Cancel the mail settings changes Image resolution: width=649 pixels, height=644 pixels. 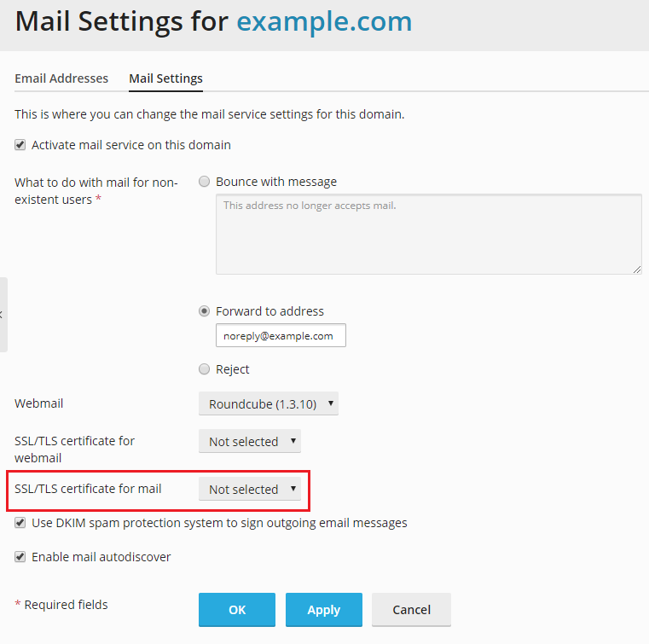point(411,610)
